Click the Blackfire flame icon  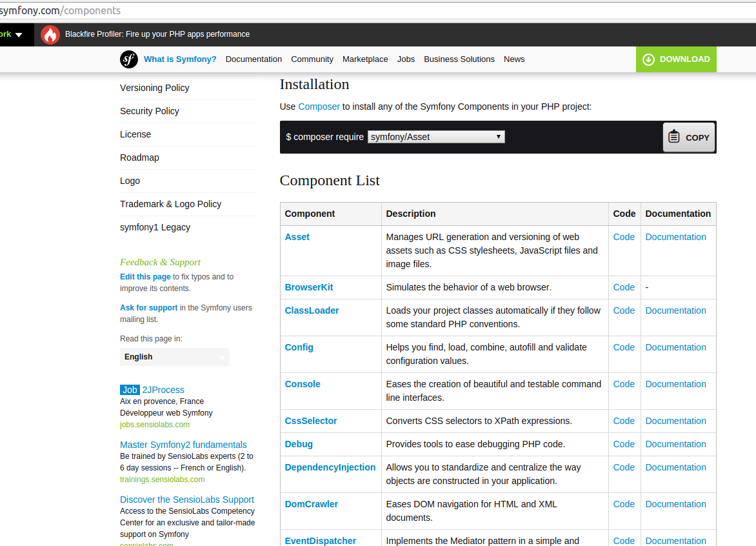coord(50,35)
